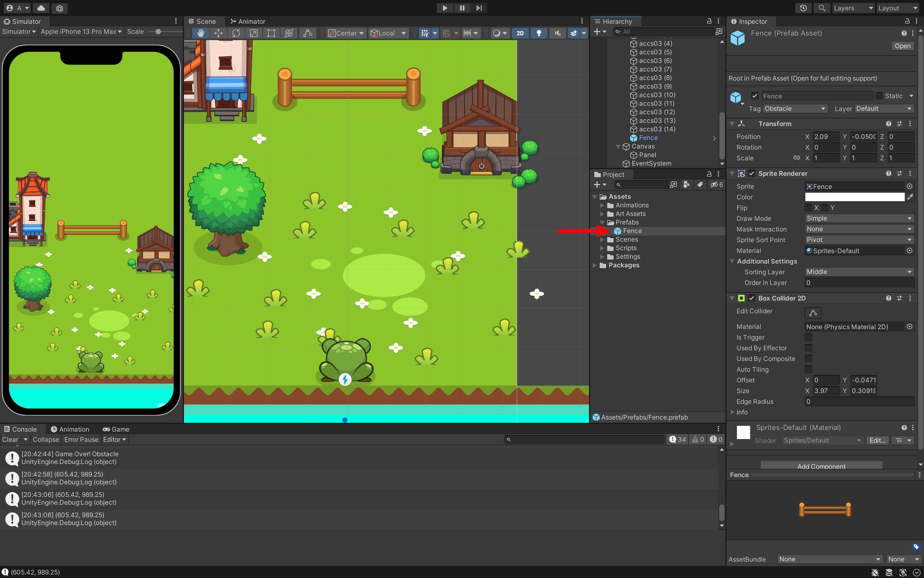
Task: Open the Layer dropdown showing Default
Action: click(x=884, y=109)
